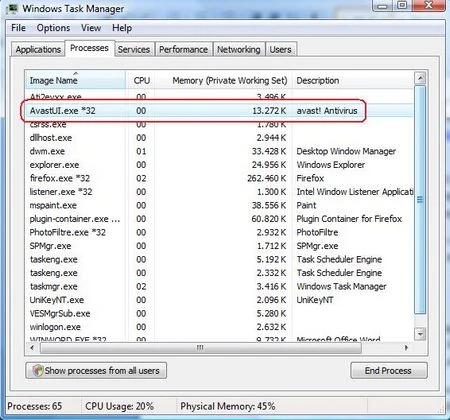Open the Options menu
This screenshot has width=450, height=420.
(53, 28)
